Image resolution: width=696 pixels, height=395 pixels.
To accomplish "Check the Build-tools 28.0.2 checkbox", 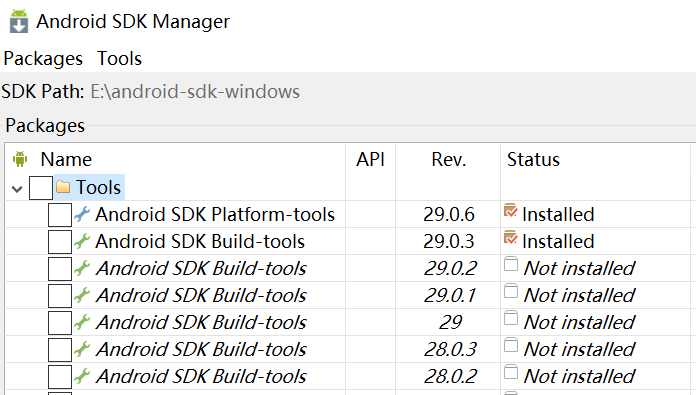I will point(60,377).
